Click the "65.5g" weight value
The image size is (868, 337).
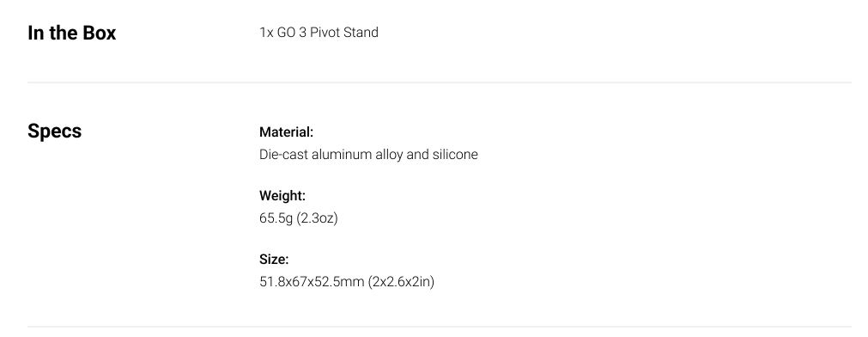(276, 218)
